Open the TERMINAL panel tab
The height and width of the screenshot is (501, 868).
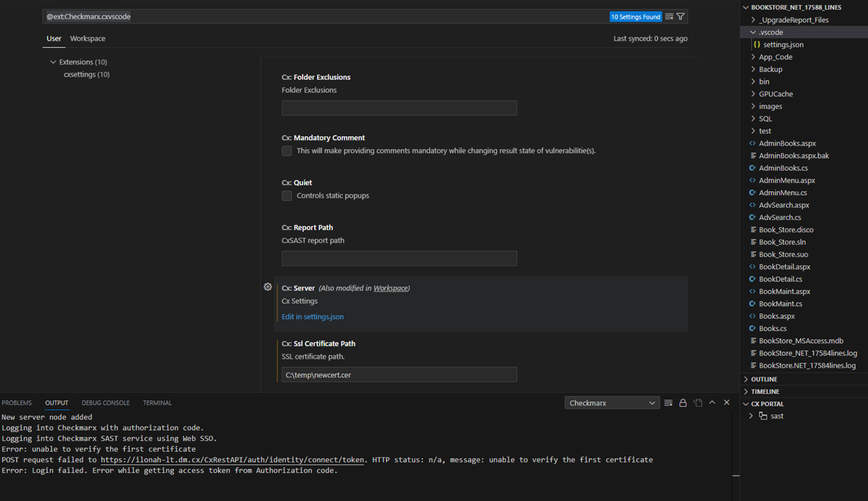(x=157, y=403)
